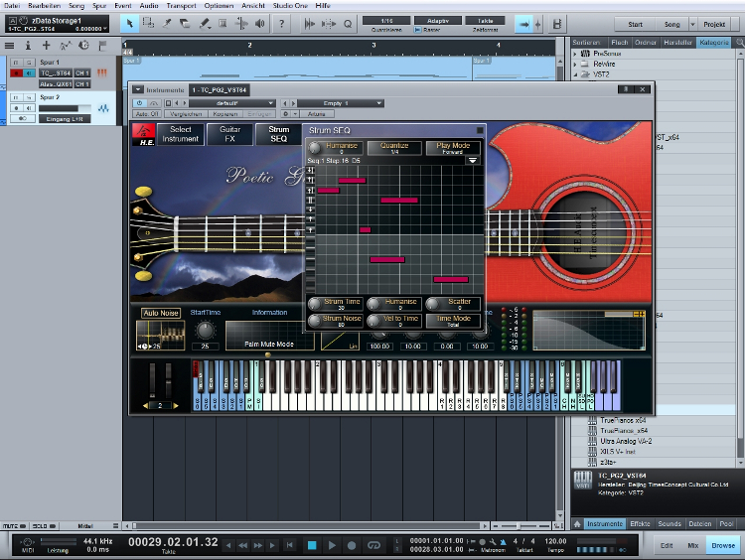Collapse the VST2 browser folder
The width and height of the screenshot is (745, 560).
(x=575, y=74)
